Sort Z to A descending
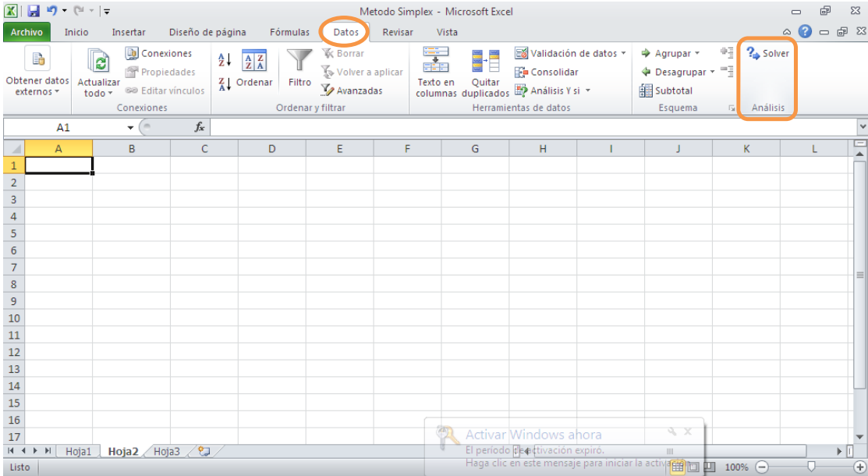The width and height of the screenshot is (868, 476). (x=224, y=84)
